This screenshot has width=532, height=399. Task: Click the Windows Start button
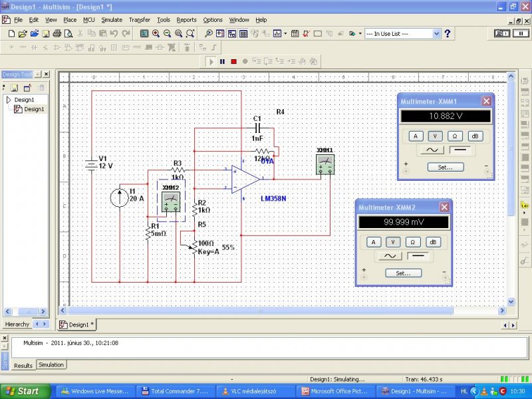(25, 391)
